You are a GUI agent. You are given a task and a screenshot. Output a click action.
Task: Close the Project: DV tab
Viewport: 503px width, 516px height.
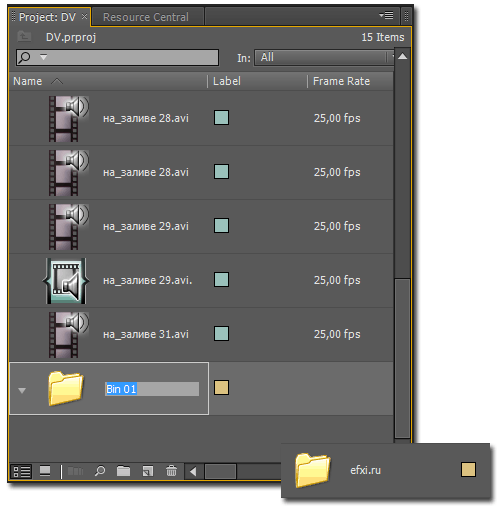pyautogui.click(x=85, y=16)
